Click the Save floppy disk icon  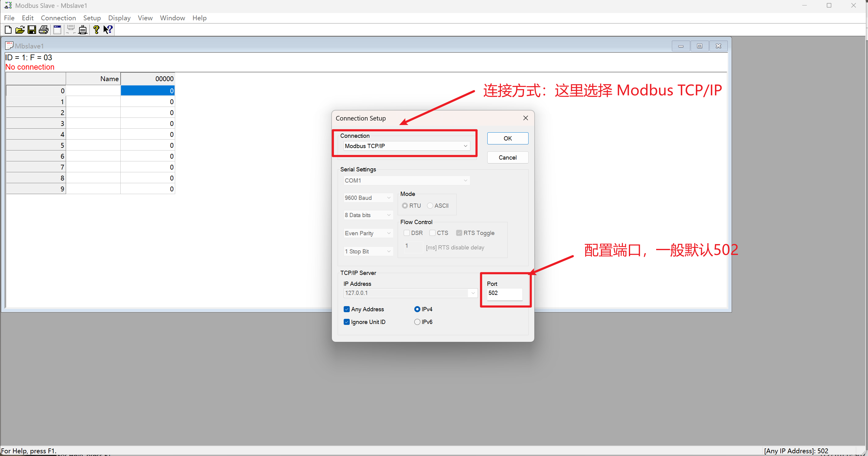click(32, 30)
